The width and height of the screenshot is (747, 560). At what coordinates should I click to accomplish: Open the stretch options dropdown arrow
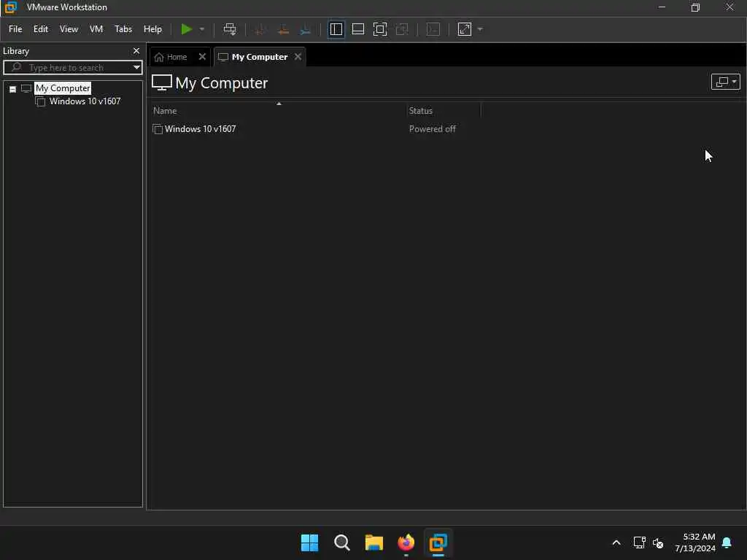tap(480, 29)
